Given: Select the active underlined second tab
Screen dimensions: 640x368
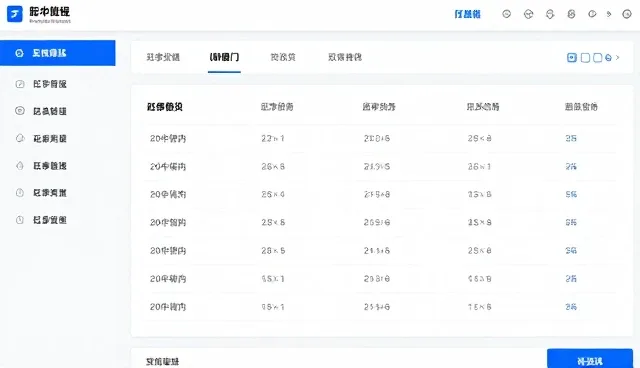Looking at the screenshot, I should [x=224, y=57].
